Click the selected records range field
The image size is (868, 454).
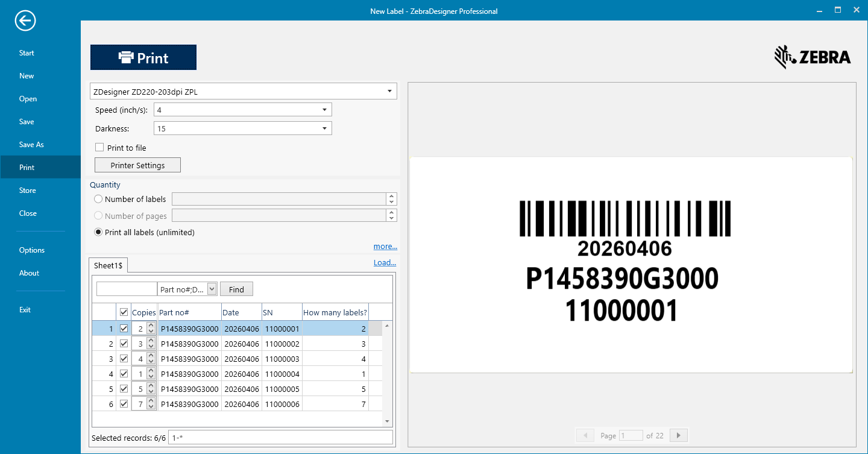[x=280, y=438]
